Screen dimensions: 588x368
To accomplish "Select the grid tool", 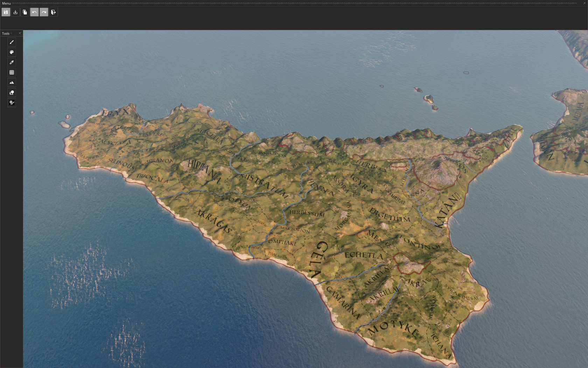I will click(x=12, y=73).
